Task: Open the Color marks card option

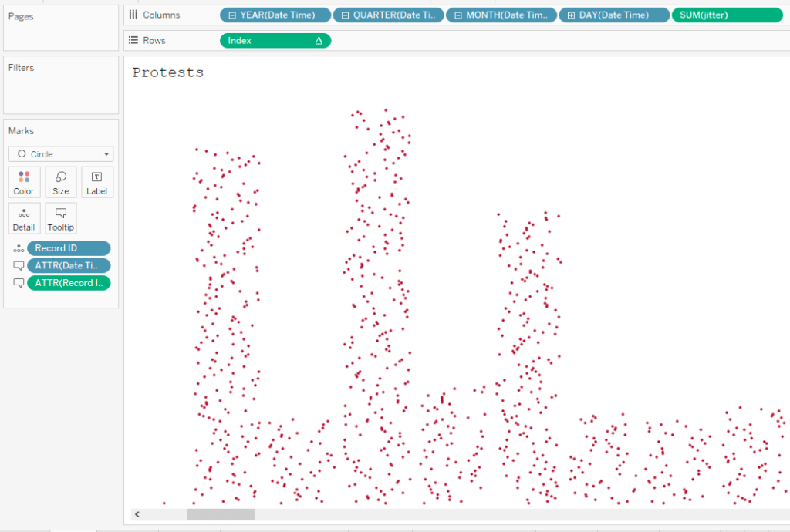Action: pos(24,182)
